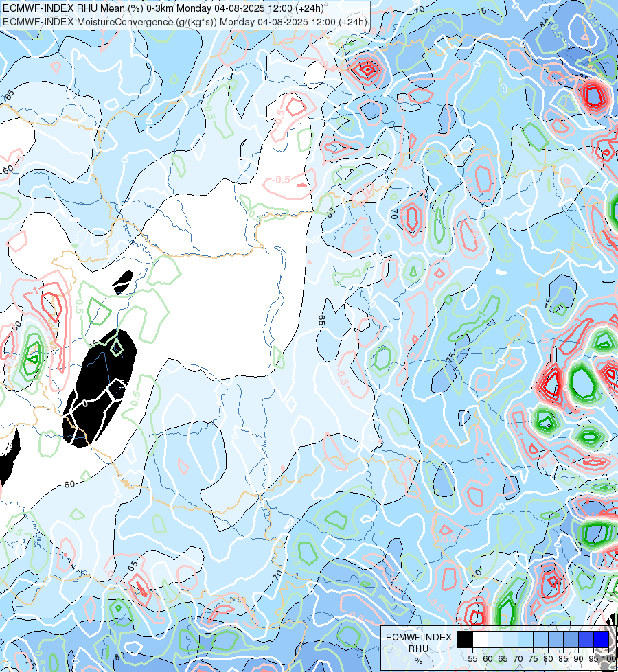
Task: Select the legend swatch between 65 and 70
Action: (x=510, y=640)
